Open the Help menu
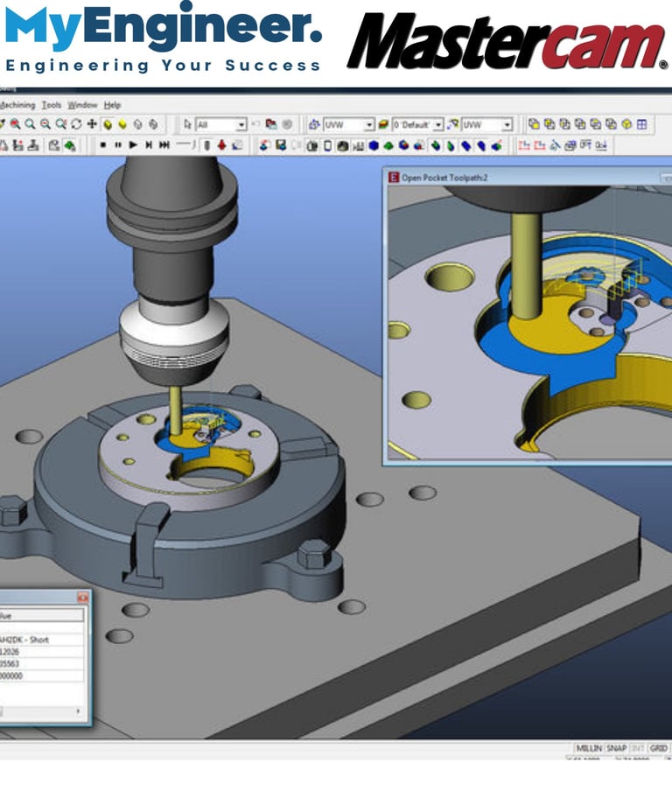This screenshot has width=672, height=805. click(112, 105)
